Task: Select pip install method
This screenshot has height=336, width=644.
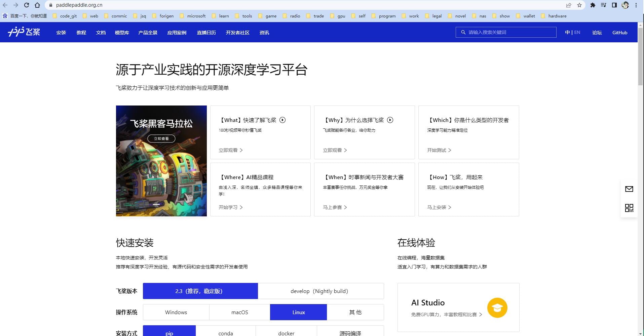Action: click(x=169, y=331)
